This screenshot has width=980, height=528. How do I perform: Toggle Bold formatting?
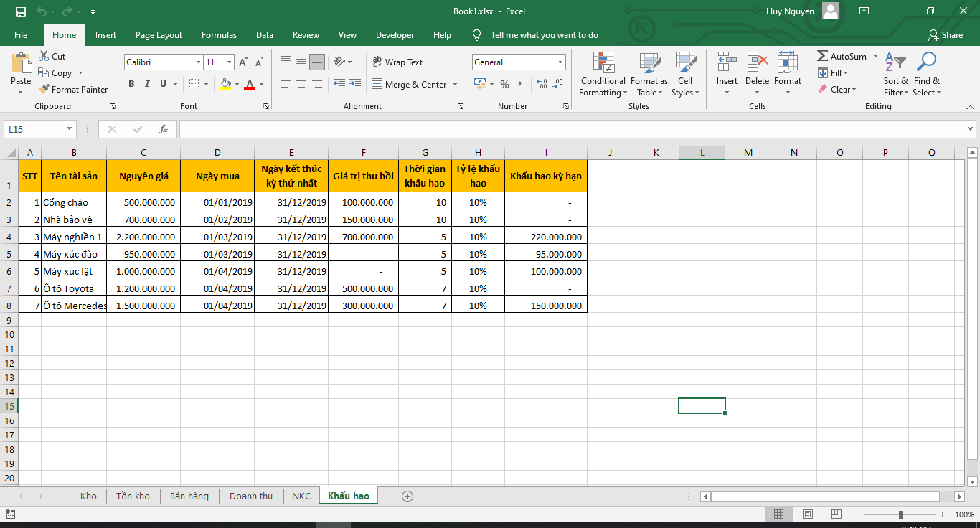click(x=131, y=85)
